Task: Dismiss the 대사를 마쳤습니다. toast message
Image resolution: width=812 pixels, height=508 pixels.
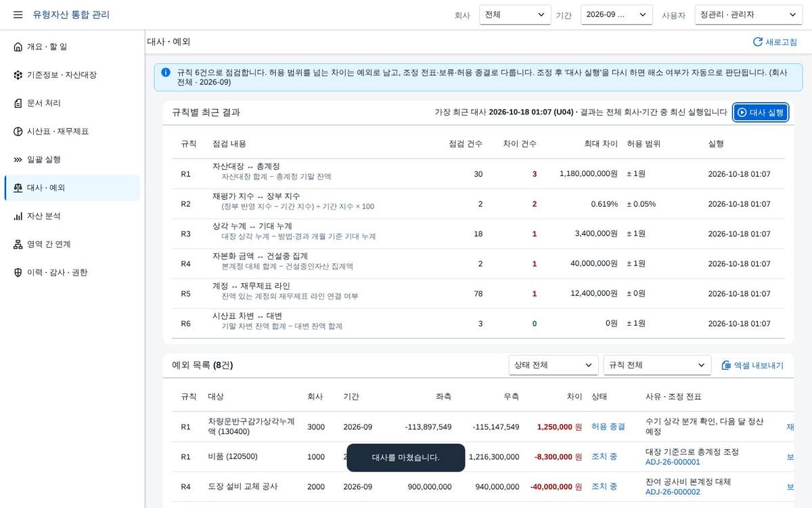Action: [406, 458]
